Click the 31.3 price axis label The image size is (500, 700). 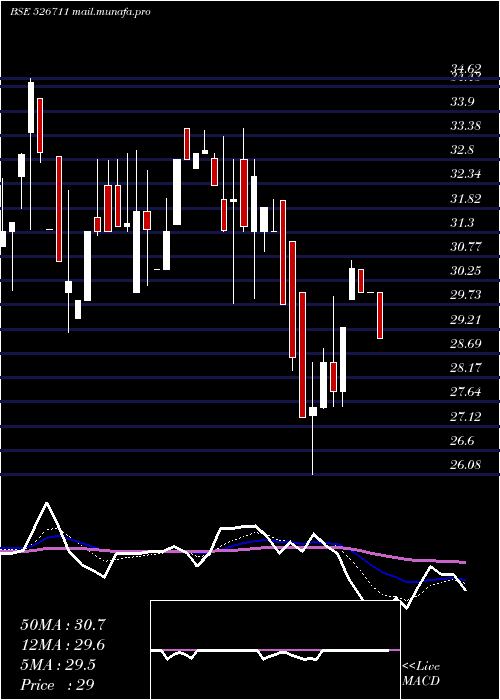462,223
